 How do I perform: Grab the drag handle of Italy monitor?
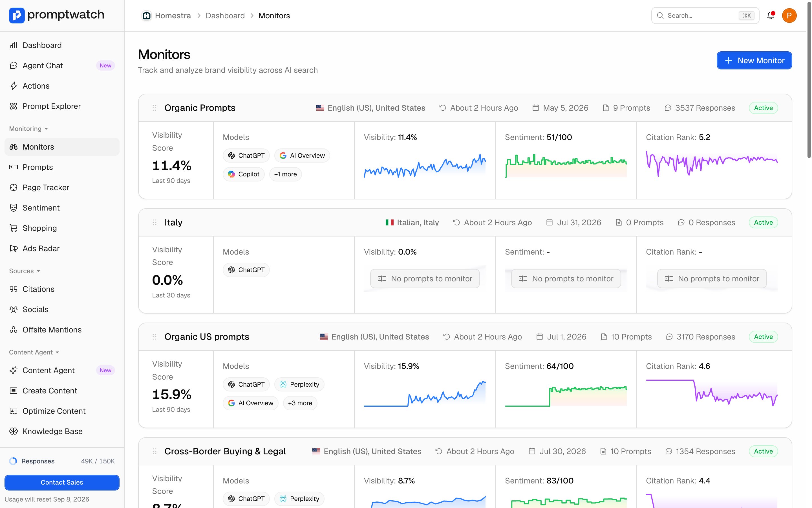[154, 222]
